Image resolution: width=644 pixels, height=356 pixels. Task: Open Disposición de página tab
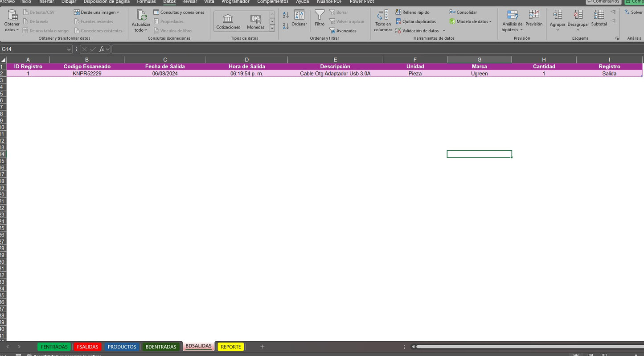point(107,2)
